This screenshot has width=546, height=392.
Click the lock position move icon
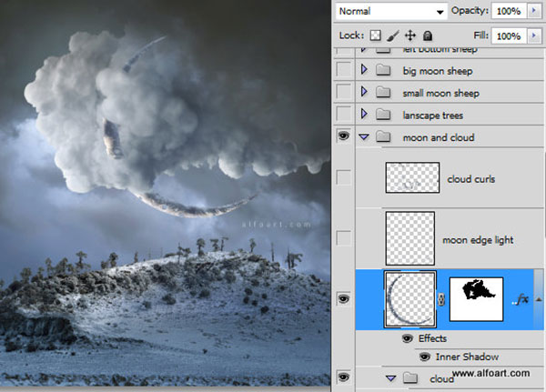(x=410, y=35)
